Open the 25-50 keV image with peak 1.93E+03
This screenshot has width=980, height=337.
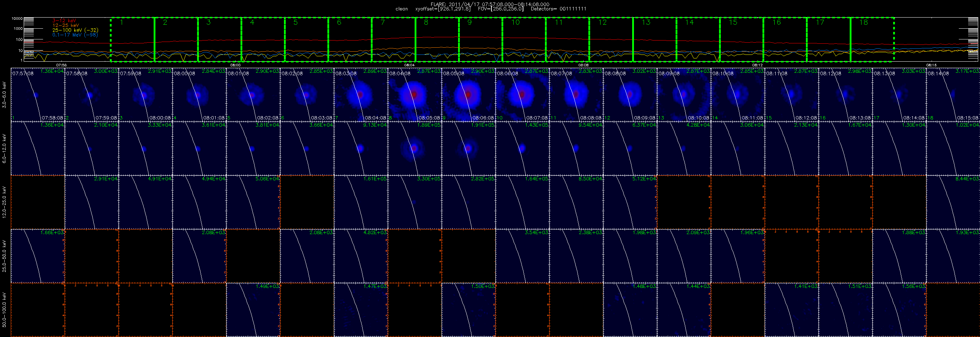[x=953, y=256]
